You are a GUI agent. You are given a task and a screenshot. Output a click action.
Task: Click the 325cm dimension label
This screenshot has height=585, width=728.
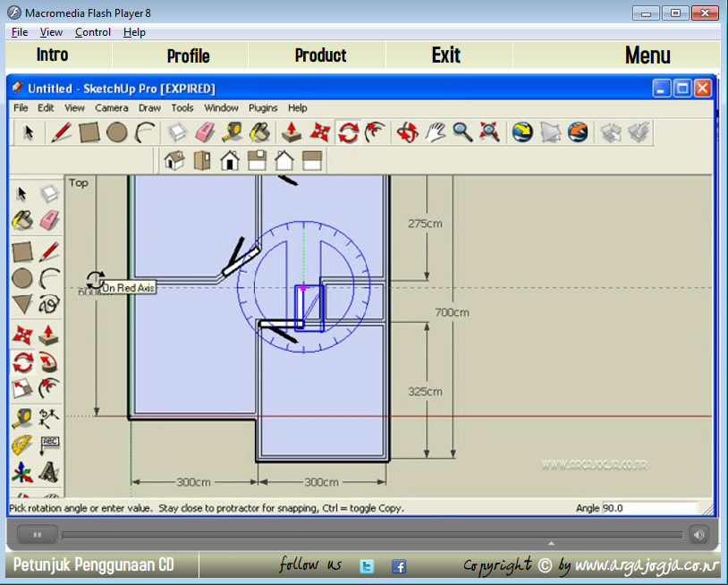[x=425, y=392]
